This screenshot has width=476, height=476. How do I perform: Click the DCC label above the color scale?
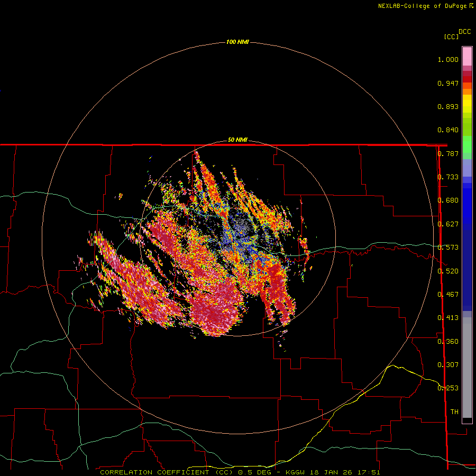pyautogui.click(x=465, y=32)
